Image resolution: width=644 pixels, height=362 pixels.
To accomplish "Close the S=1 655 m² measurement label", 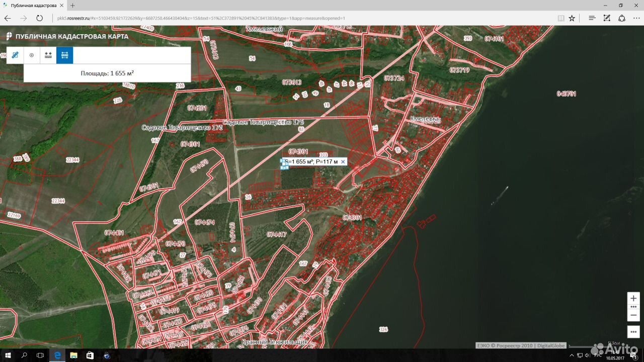I will [343, 161].
